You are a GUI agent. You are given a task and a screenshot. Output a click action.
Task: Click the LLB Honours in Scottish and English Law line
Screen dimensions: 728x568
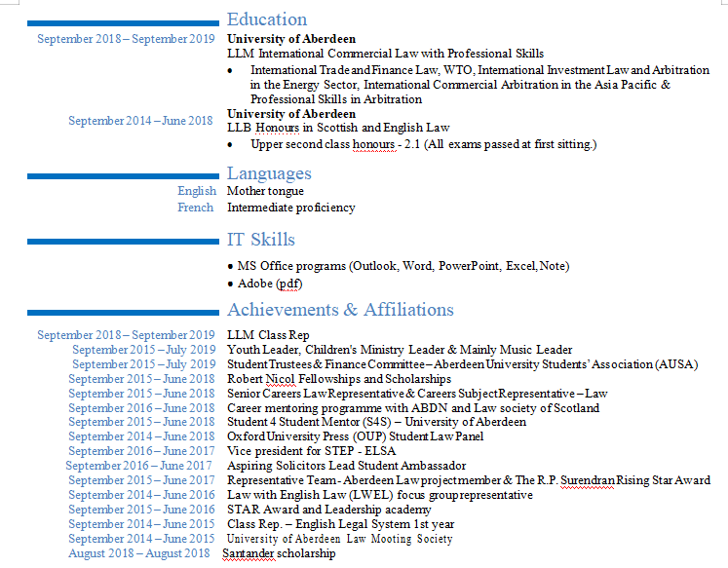tap(337, 128)
